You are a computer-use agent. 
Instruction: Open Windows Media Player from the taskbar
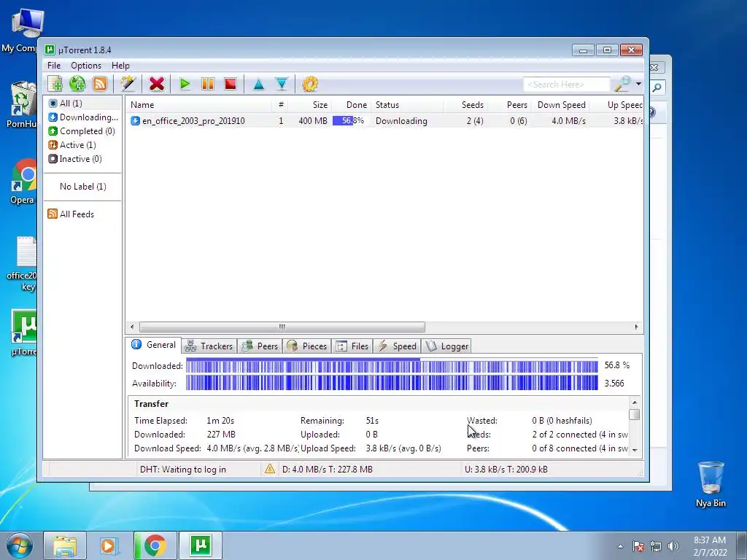109,545
